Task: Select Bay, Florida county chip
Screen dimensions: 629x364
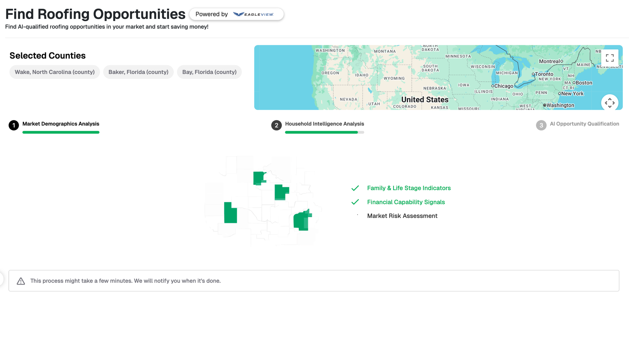Action: point(209,72)
